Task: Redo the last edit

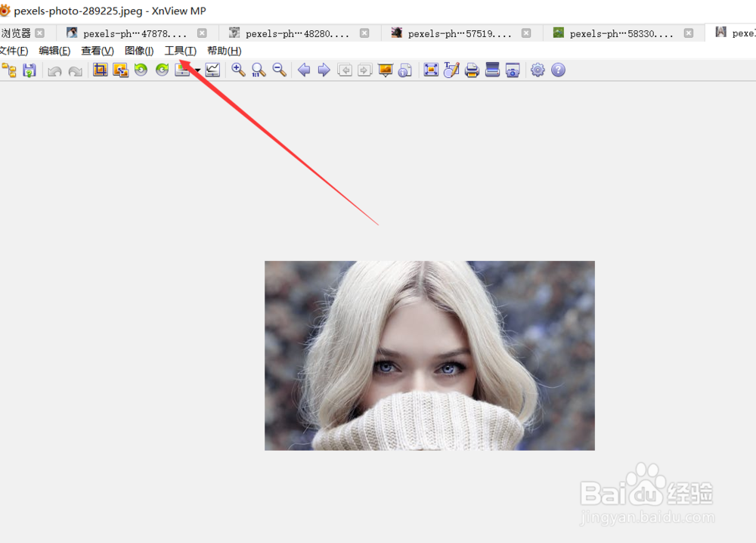Action: click(75, 71)
